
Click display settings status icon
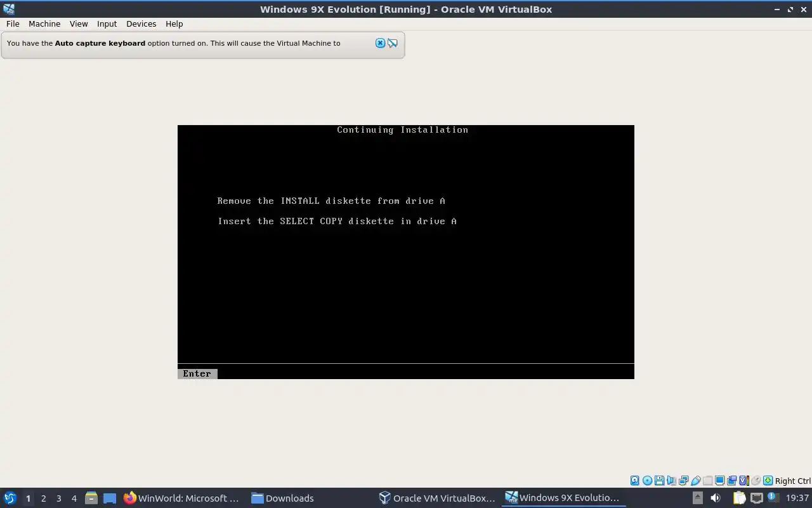(719, 481)
